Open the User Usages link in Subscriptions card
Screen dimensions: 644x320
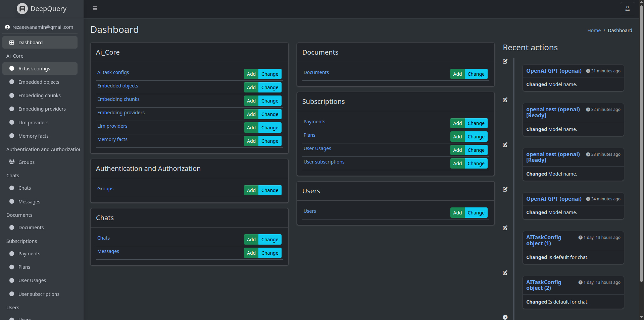coord(317,148)
